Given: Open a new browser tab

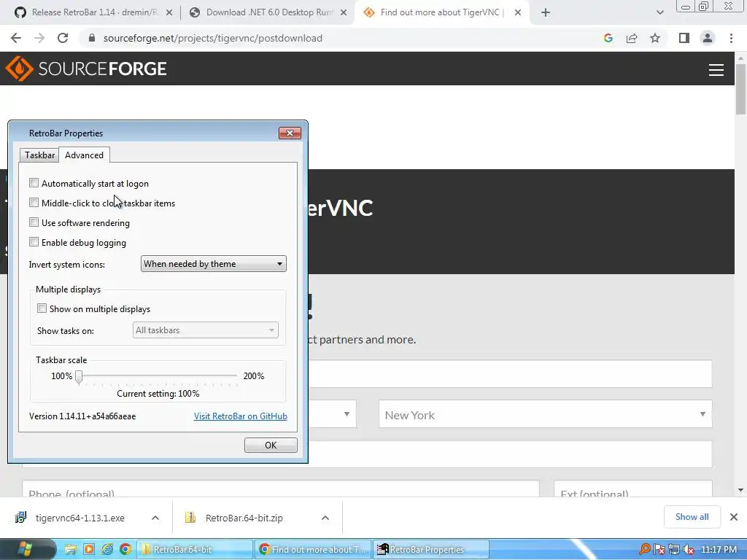Looking at the screenshot, I should [546, 13].
